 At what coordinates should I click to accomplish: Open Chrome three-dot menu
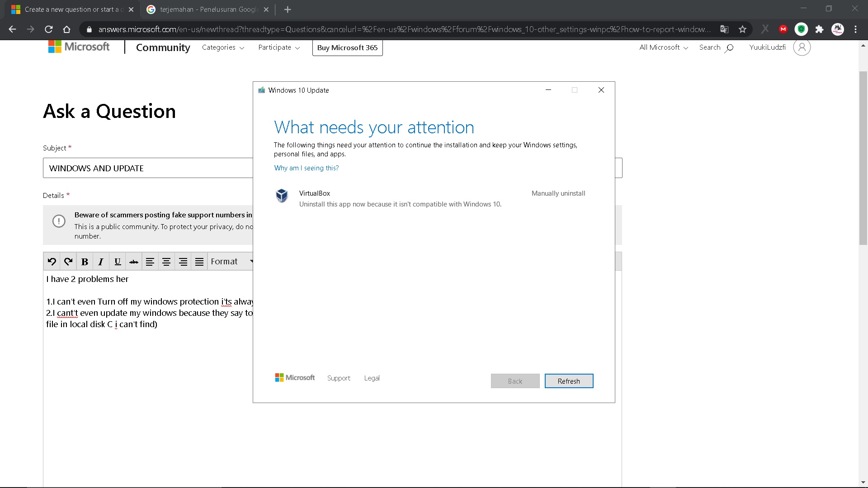pyautogui.click(x=856, y=29)
